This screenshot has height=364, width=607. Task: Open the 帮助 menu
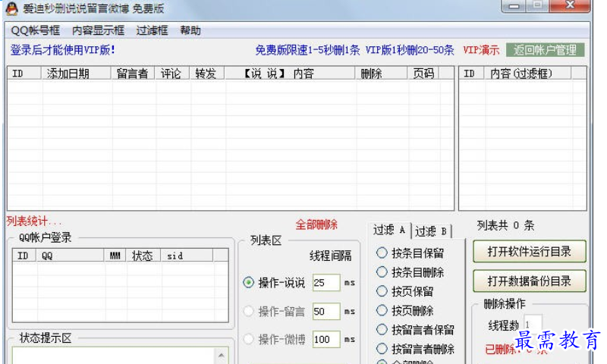190,30
